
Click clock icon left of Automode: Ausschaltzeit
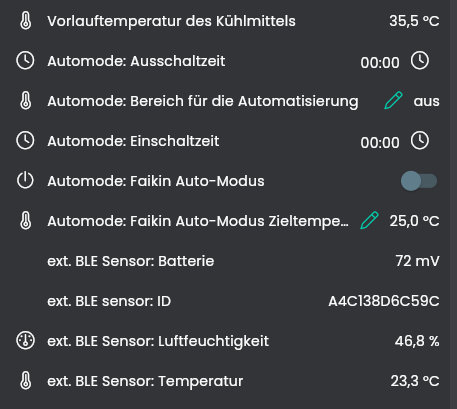(25, 61)
